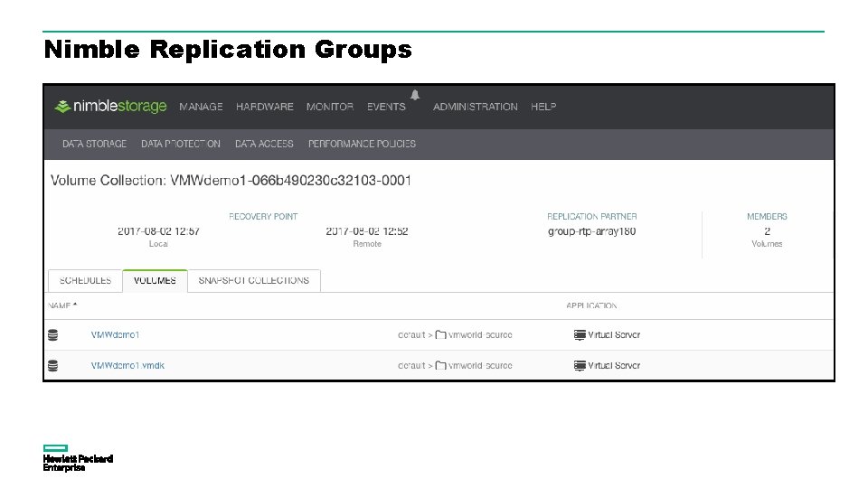Open the EVENTS menu

(386, 107)
